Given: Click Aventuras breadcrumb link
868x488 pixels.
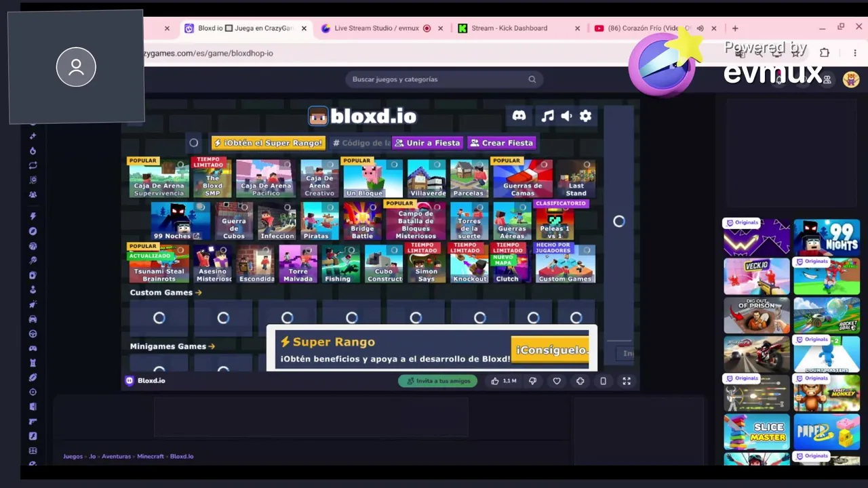Looking at the screenshot, I should click(116, 457).
